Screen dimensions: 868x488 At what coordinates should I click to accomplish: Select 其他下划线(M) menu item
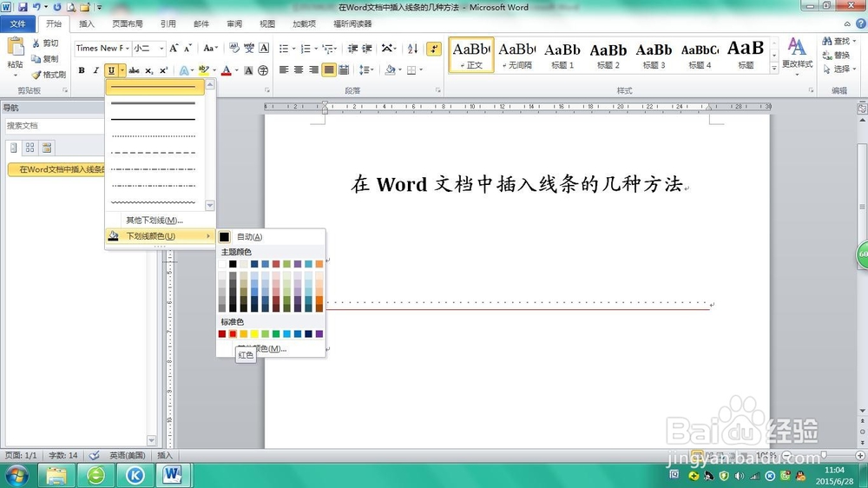tap(154, 221)
